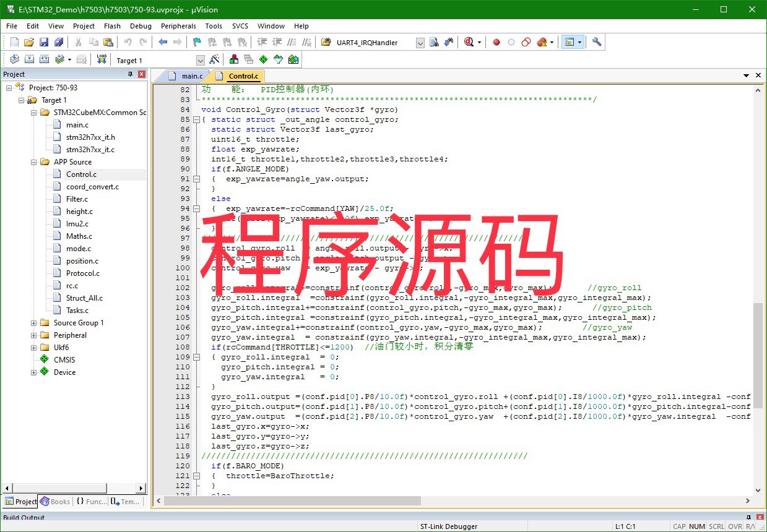767x532 pixels.
Task: Open the SVCS menu
Action: (x=240, y=26)
